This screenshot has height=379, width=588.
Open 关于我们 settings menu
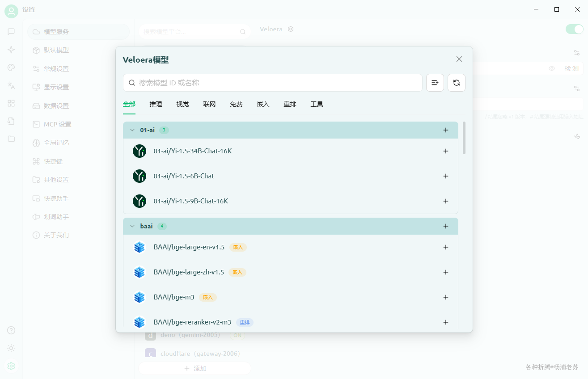click(x=79, y=235)
